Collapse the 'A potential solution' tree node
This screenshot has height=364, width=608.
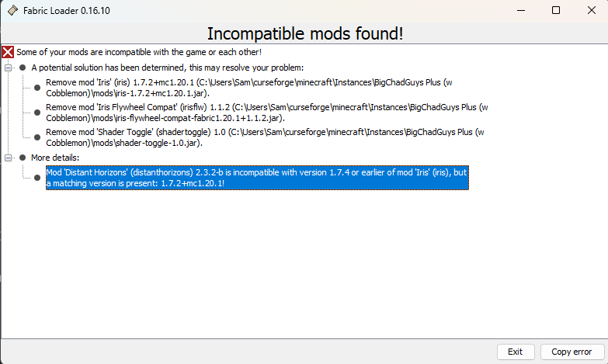click(x=8, y=68)
